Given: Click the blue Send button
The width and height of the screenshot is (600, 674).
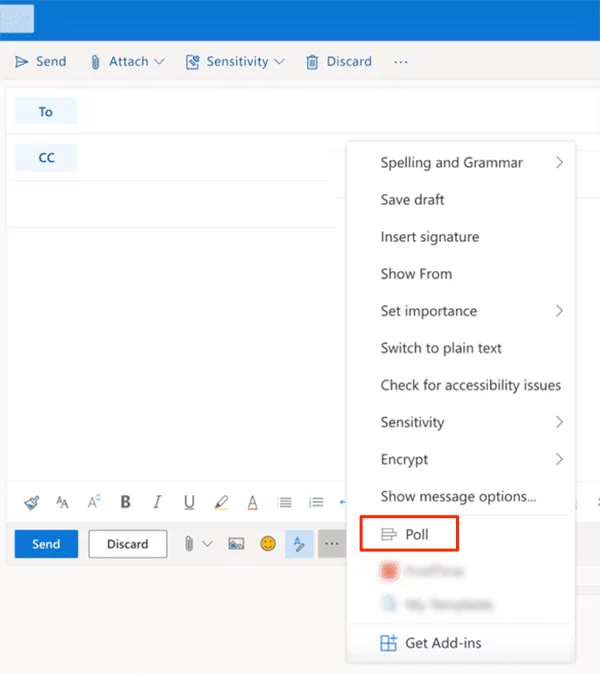Looking at the screenshot, I should (46, 544).
